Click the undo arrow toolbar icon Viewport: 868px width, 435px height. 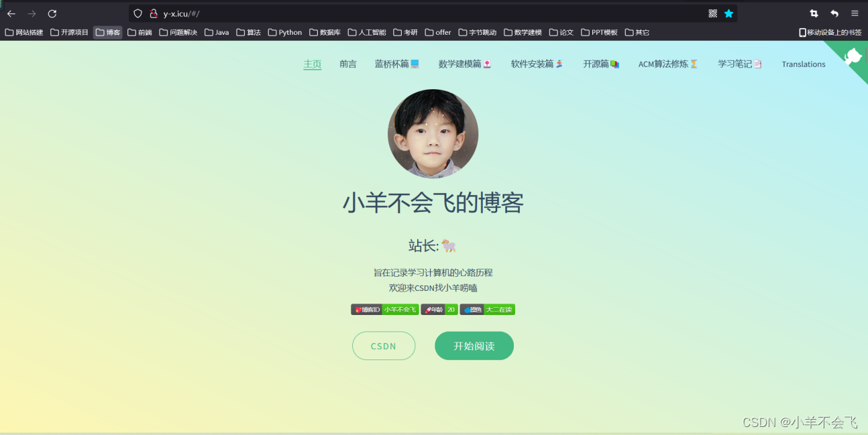(834, 13)
